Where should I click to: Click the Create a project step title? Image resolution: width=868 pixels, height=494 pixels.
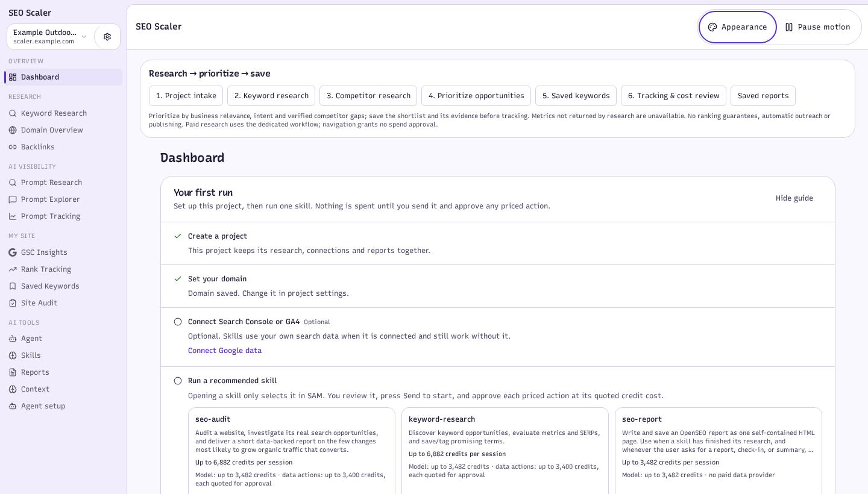point(218,236)
